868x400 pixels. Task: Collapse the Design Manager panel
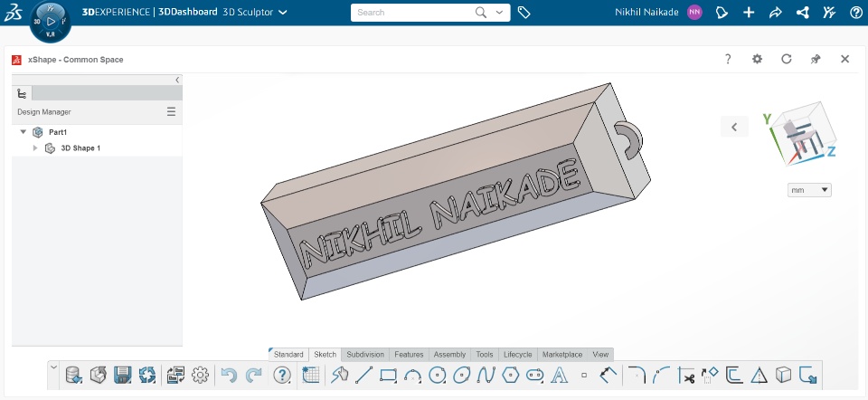click(177, 80)
